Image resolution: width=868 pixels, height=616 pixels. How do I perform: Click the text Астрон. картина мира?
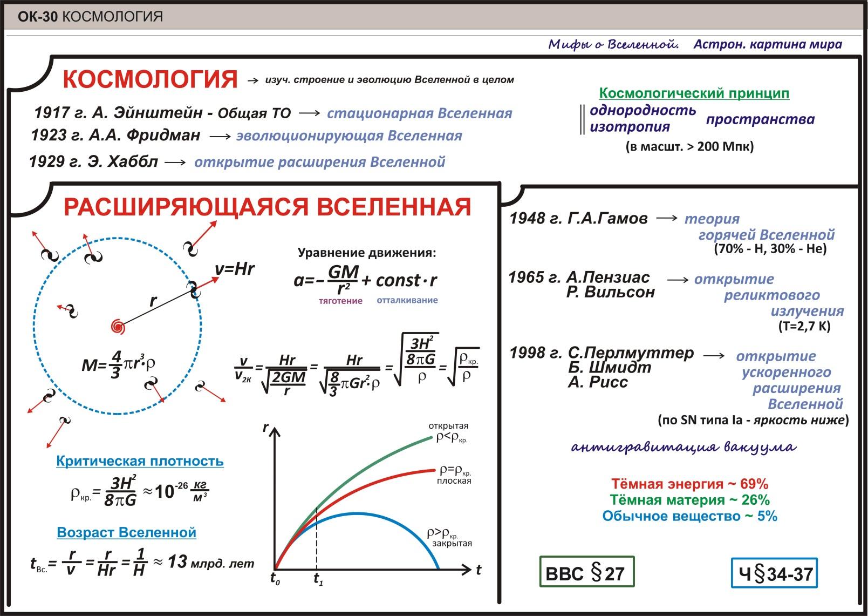point(768,44)
